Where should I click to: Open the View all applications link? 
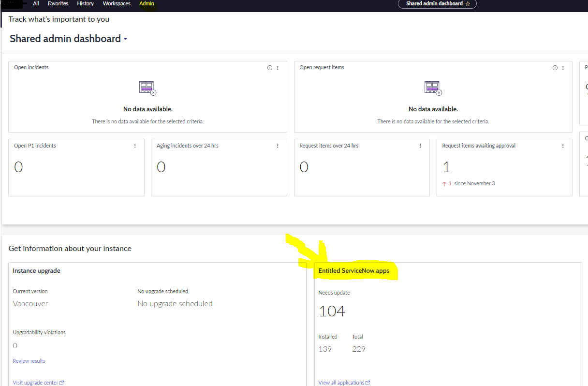tap(344, 383)
